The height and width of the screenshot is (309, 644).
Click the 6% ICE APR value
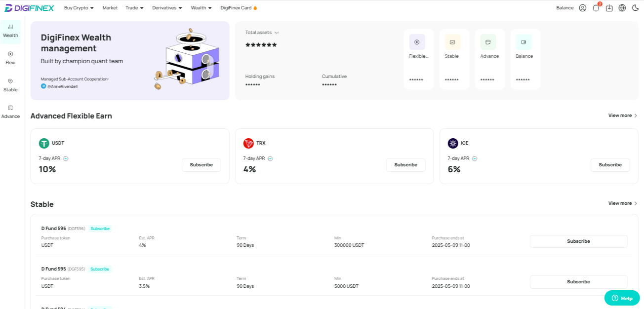(454, 169)
